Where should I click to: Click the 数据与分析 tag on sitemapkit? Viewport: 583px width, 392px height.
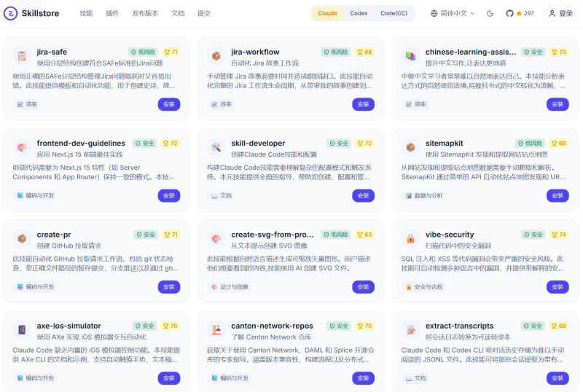coord(424,195)
